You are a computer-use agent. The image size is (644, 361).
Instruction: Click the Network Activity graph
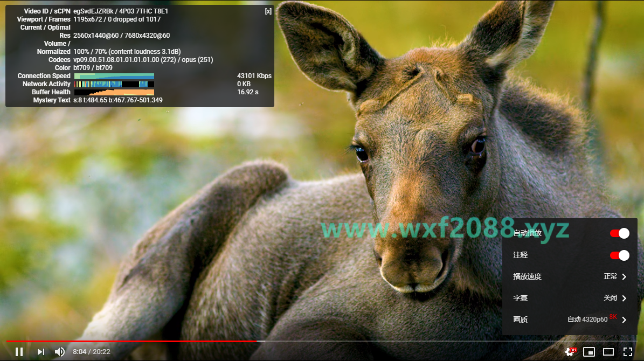(114, 84)
